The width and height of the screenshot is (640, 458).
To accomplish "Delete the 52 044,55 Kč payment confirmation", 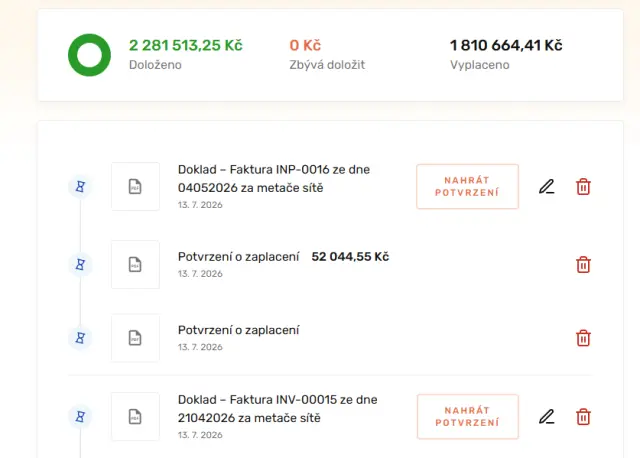I will (583, 265).
